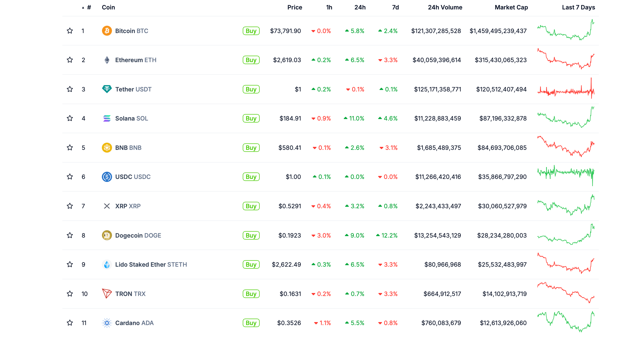The image size is (644, 337).
Task: Sort the table by rank number column
Action: point(87,7)
